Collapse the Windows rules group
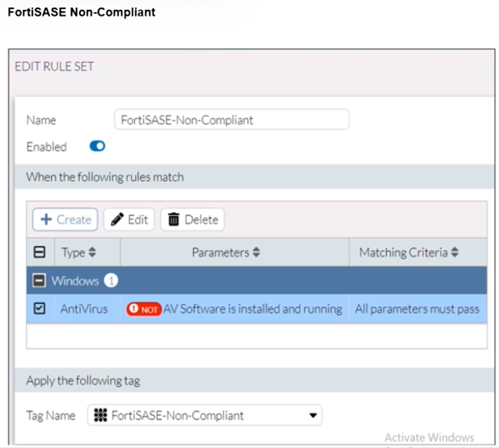 pyautogui.click(x=40, y=281)
